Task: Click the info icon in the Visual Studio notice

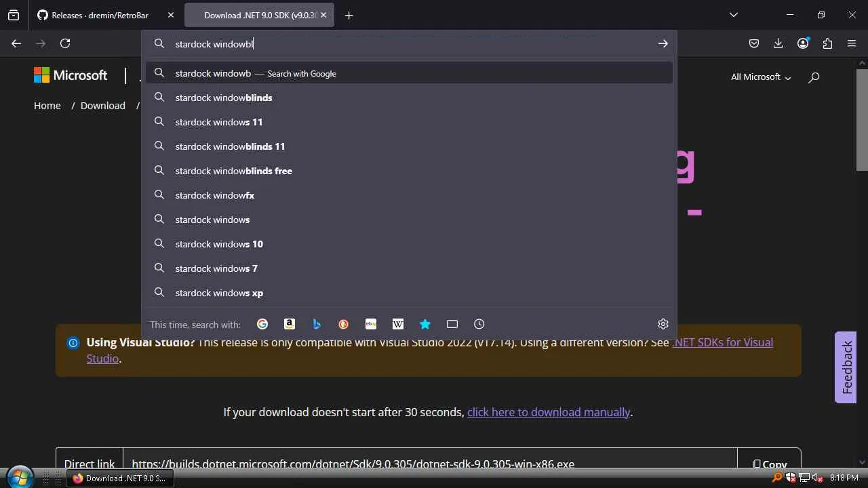Action: tap(73, 343)
